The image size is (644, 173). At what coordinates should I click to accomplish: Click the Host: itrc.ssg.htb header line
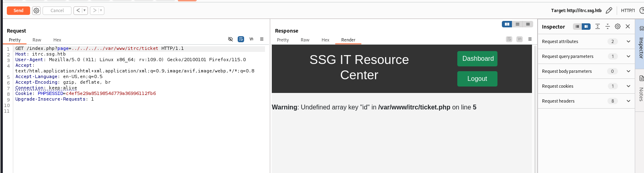[x=40, y=54]
